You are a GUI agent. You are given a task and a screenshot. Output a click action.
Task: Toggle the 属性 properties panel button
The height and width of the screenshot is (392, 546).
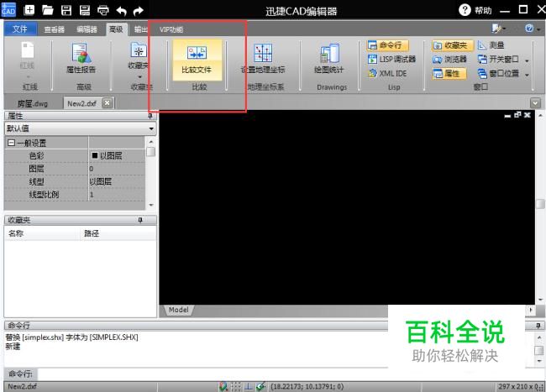[449, 73]
